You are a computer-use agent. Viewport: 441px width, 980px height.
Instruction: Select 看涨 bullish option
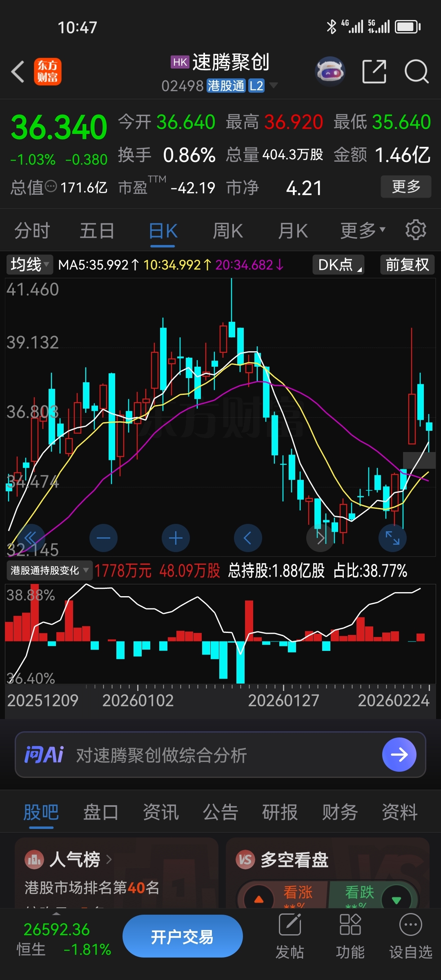click(298, 893)
